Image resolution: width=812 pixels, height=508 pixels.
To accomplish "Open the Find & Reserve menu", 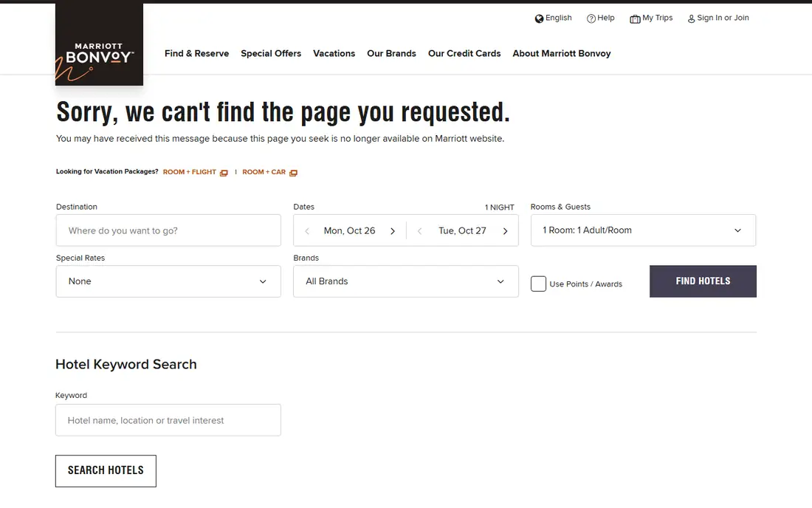I will point(197,53).
